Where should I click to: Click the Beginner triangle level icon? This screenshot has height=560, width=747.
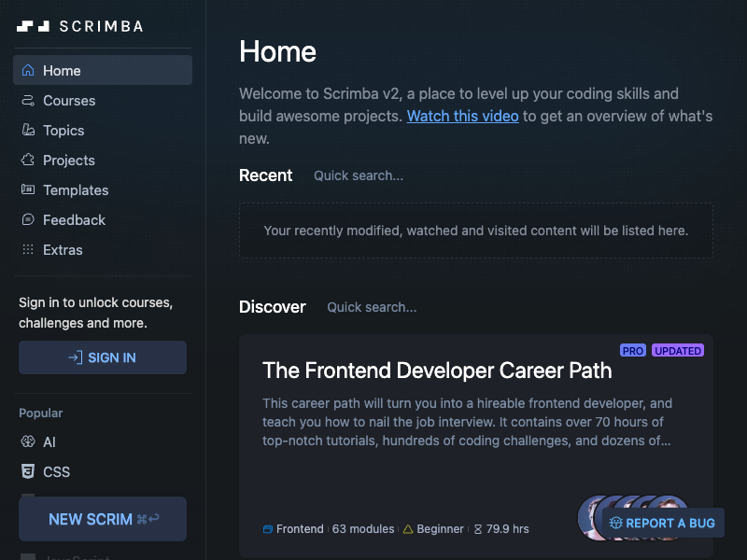pyautogui.click(x=408, y=529)
